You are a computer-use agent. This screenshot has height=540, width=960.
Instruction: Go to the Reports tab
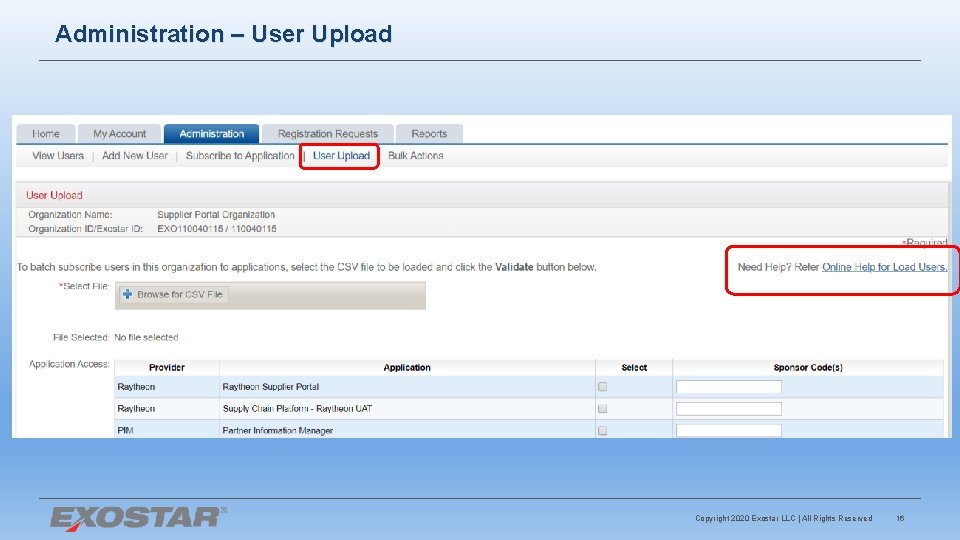(x=429, y=133)
